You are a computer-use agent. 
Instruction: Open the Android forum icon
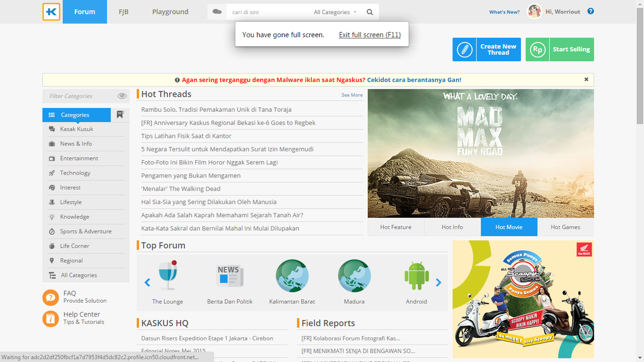click(x=417, y=276)
